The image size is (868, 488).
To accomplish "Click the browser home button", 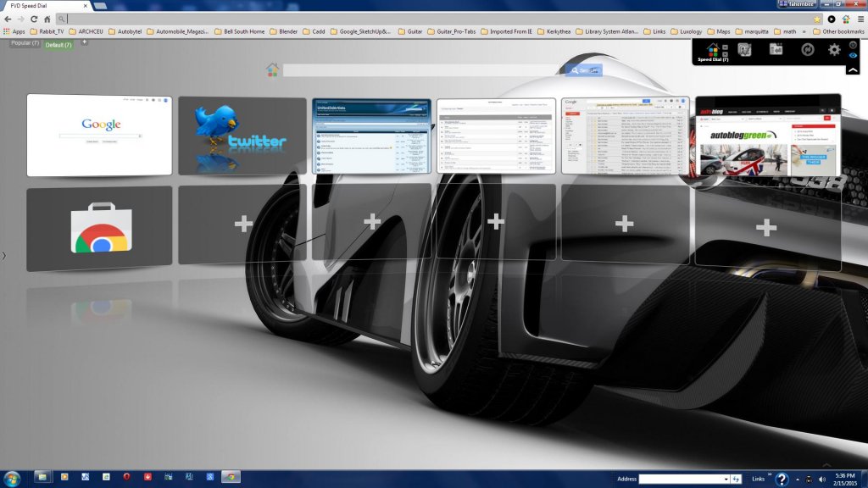I will click(47, 19).
